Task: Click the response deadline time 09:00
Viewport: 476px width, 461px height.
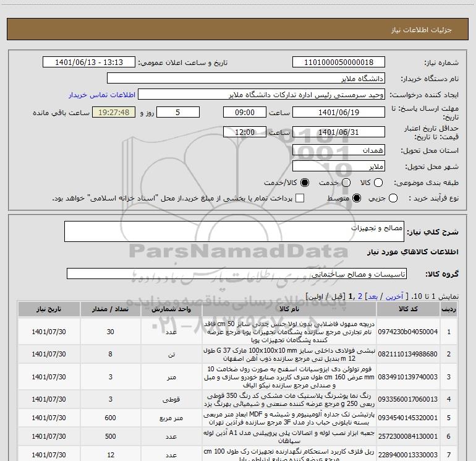Action: [245, 112]
